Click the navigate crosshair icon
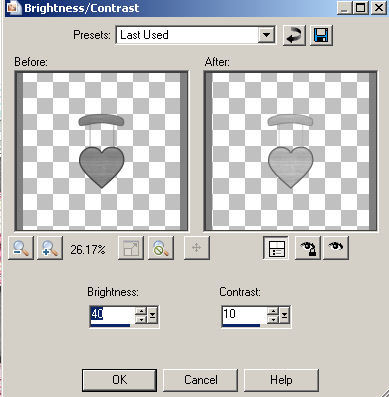The width and height of the screenshot is (389, 397). coord(197,248)
